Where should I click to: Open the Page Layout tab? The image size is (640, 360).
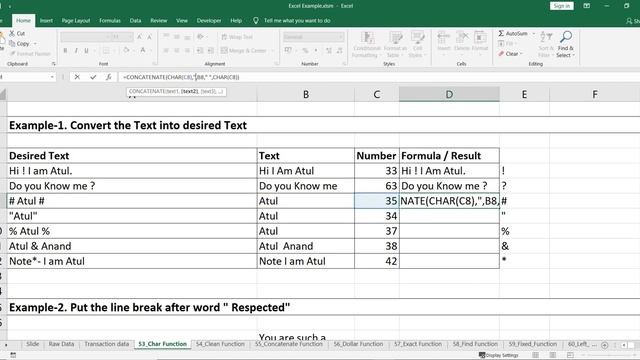point(76,20)
